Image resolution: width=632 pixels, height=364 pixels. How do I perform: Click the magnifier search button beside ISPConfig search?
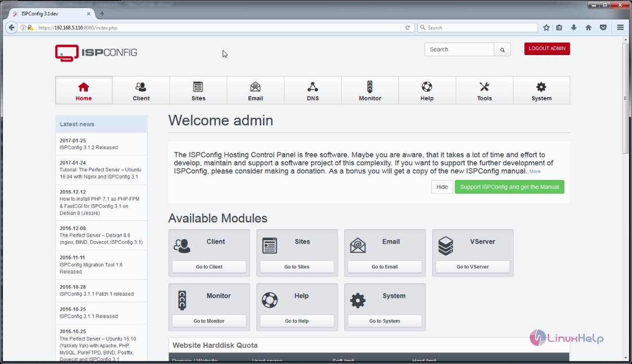coord(502,49)
